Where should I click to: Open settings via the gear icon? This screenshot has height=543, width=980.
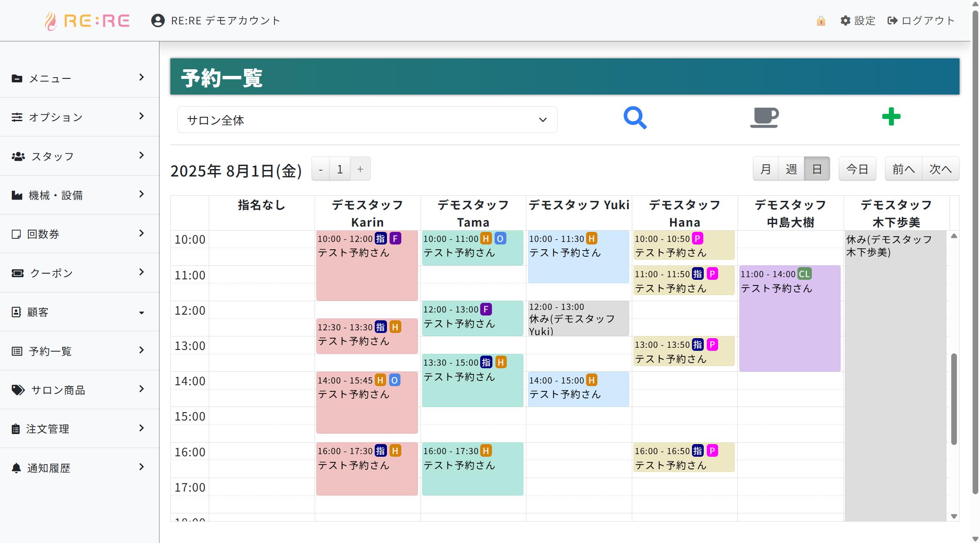[845, 20]
